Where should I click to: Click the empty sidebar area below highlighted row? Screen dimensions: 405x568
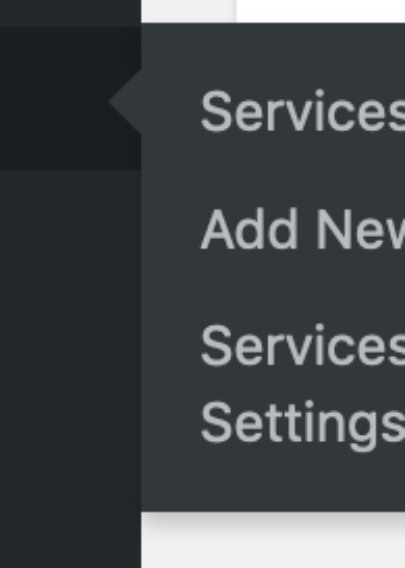pyautogui.click(x=71, y=369)
